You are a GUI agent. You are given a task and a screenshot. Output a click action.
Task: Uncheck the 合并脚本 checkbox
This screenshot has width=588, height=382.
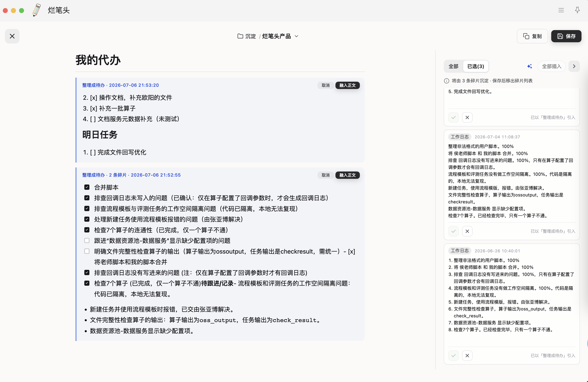(x=87, y=187)
